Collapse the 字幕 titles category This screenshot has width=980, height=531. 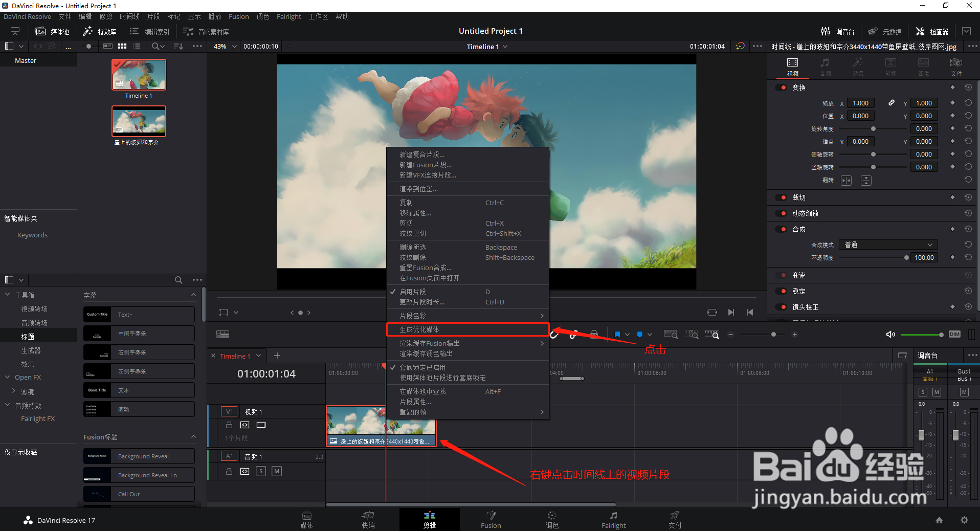(193, 295)
